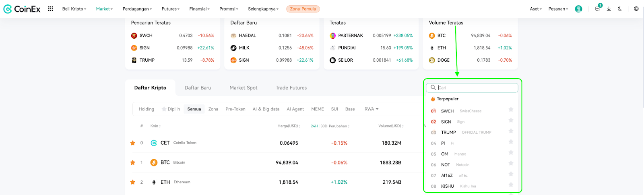The image size is (644, 195).
Task: Toggle favorite star for SWCH in search list
Action: [511, 110]
